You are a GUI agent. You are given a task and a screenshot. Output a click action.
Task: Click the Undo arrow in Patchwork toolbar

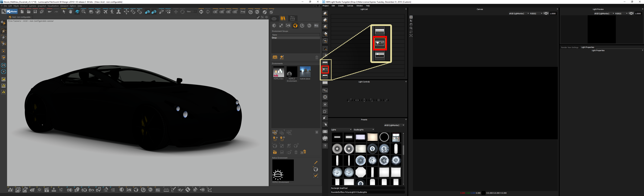[49, 12]
